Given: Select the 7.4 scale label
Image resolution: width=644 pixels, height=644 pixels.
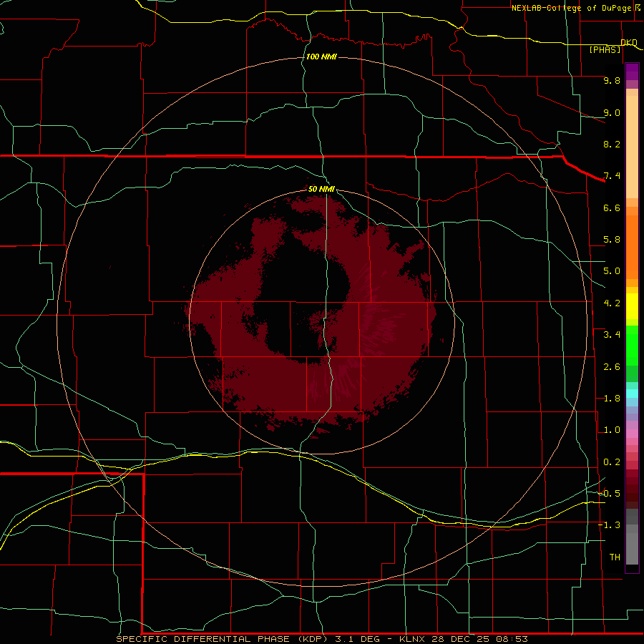Looking at the screenshot, I should tap(612, 176).
